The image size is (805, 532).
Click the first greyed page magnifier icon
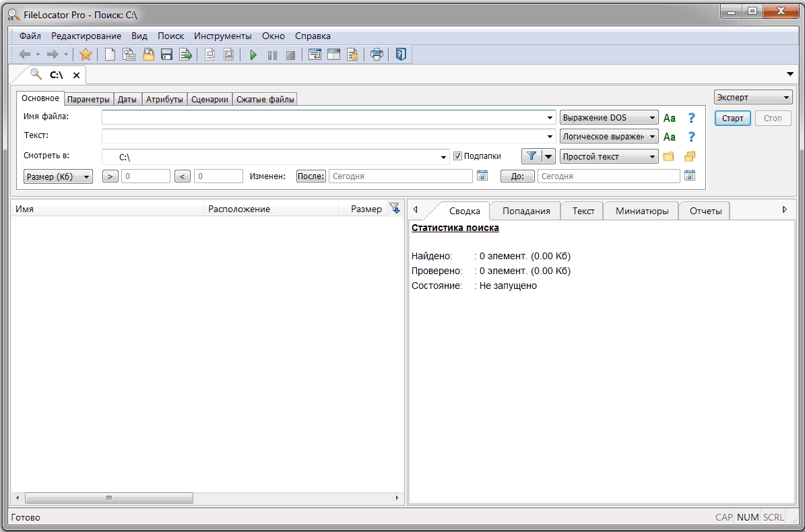coord(210,55)
